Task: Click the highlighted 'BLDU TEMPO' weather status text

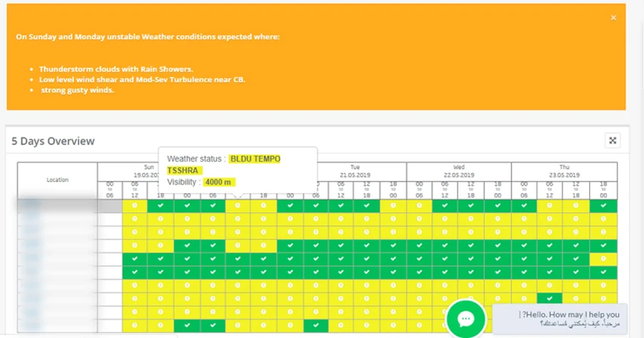Action: pos(255,158)
